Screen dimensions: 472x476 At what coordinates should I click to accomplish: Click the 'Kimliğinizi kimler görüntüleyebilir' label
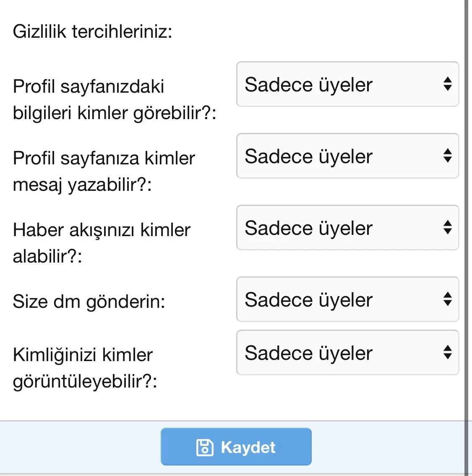[x=85, y=368]
